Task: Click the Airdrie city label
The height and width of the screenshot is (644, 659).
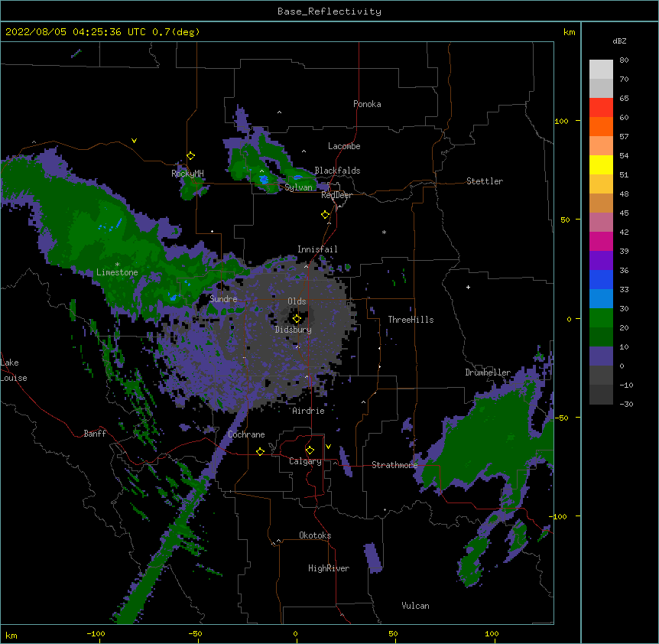Action: [309, 411]
